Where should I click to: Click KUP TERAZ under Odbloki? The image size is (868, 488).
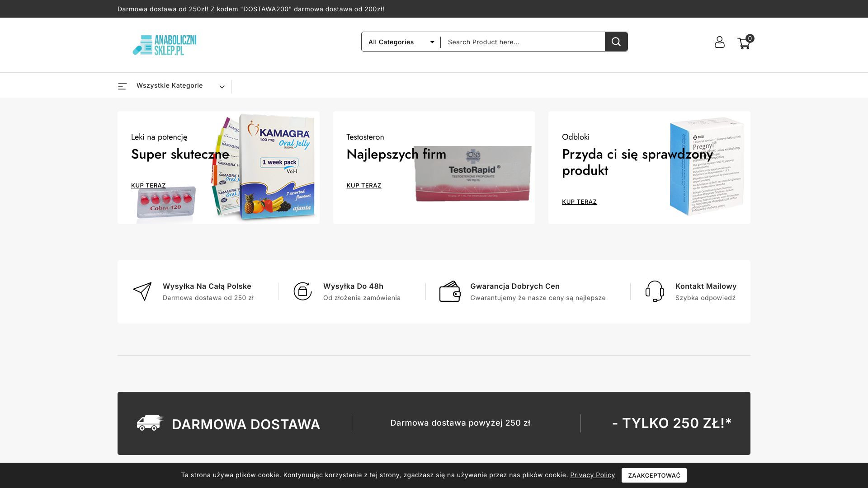pyautogui.click(x=579, y=202)
